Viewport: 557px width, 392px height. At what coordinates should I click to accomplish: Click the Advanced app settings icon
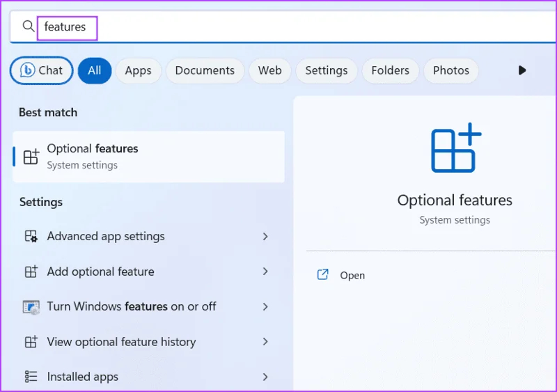click(31, 236)
